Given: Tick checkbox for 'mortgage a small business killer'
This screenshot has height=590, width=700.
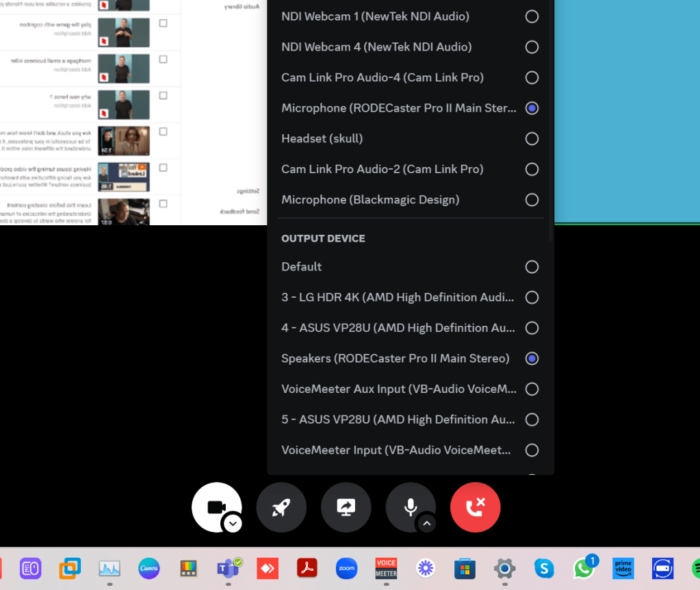Looking at the screenshot, I should tap(164, 60).
